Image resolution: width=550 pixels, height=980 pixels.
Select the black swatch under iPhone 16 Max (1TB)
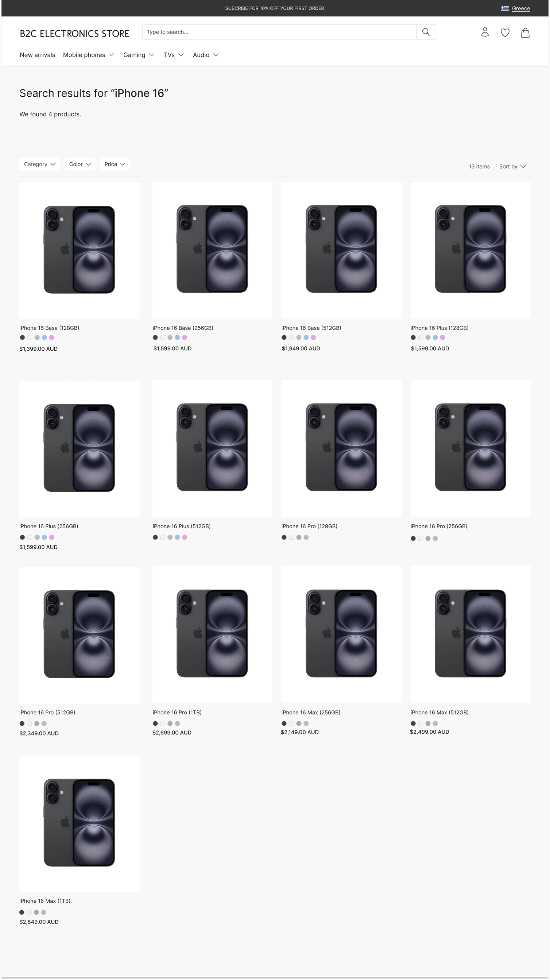pyautogui.click(x=22, y=912)
